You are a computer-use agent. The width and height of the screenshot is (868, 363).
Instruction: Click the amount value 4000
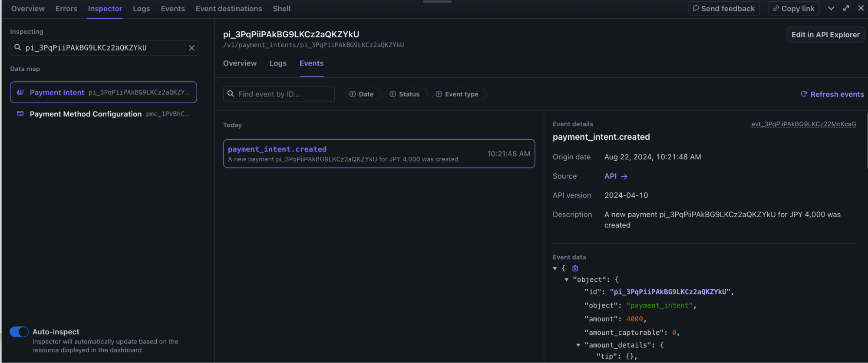click(x=634, y=319)
